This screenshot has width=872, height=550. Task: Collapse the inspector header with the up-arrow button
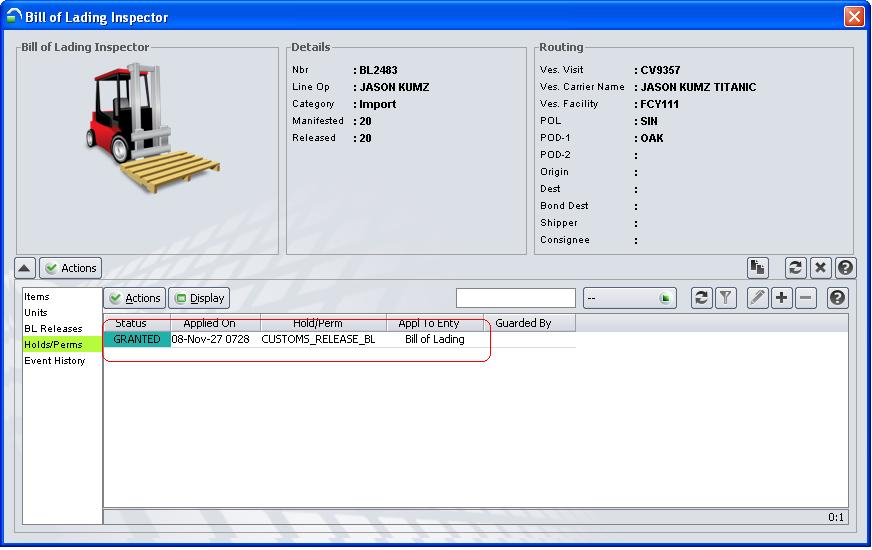pyautogui.click(x=25, y=268)
